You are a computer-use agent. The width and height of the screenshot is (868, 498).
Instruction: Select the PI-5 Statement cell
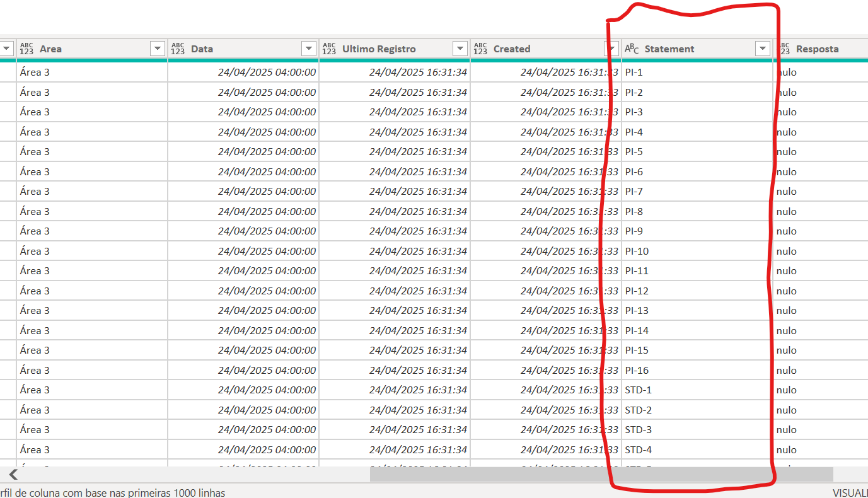(697, 152)
